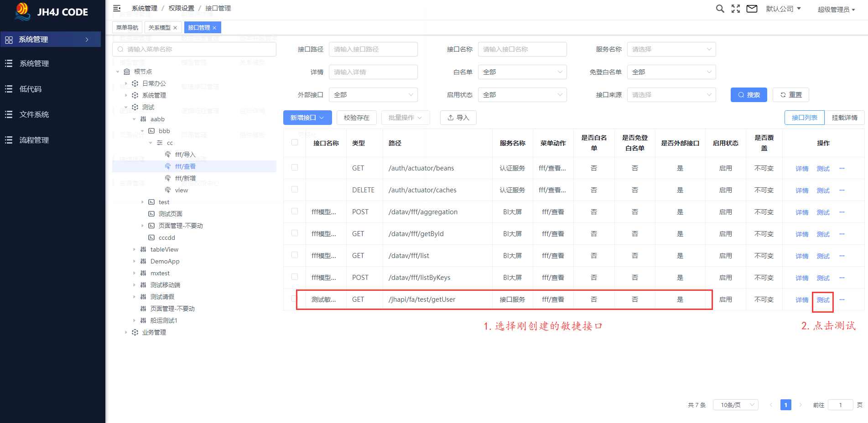
Task: Toggle fullscreen mode icon
Action: [736, 9]
